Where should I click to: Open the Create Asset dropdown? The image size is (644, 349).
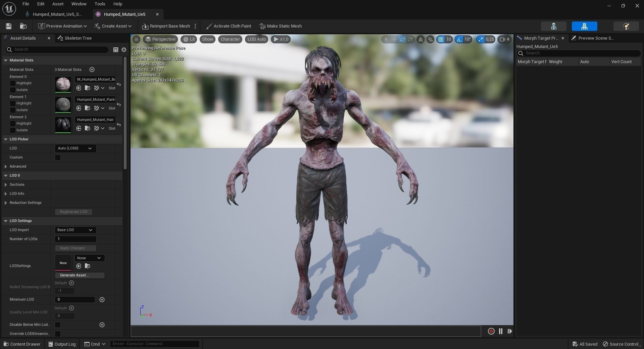(x=113, y=26)
